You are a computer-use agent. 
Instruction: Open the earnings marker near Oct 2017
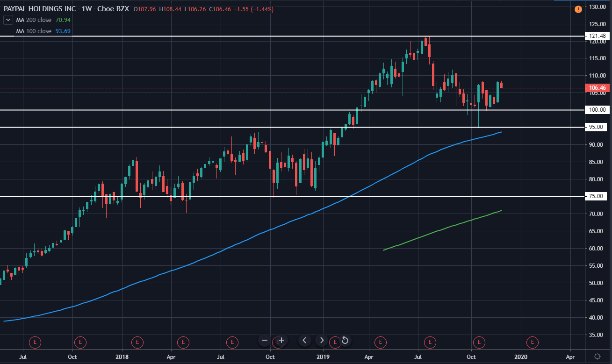[x=80, y=343]
